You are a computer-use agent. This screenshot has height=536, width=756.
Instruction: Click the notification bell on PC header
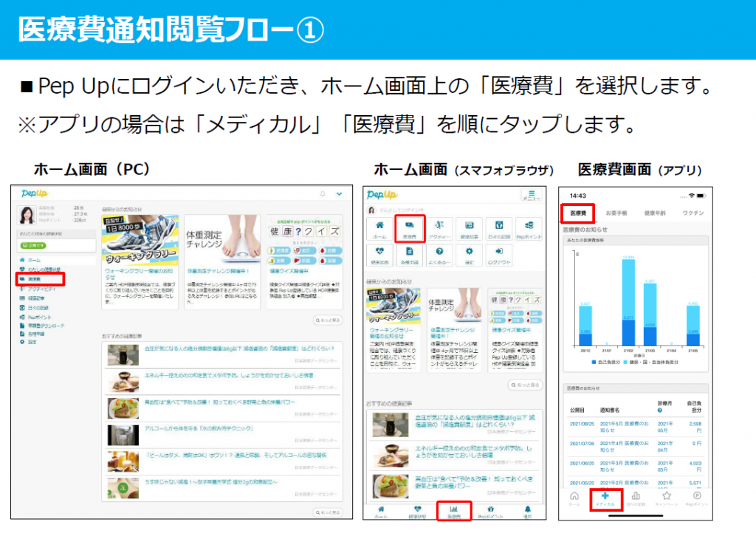click(323, 194)
